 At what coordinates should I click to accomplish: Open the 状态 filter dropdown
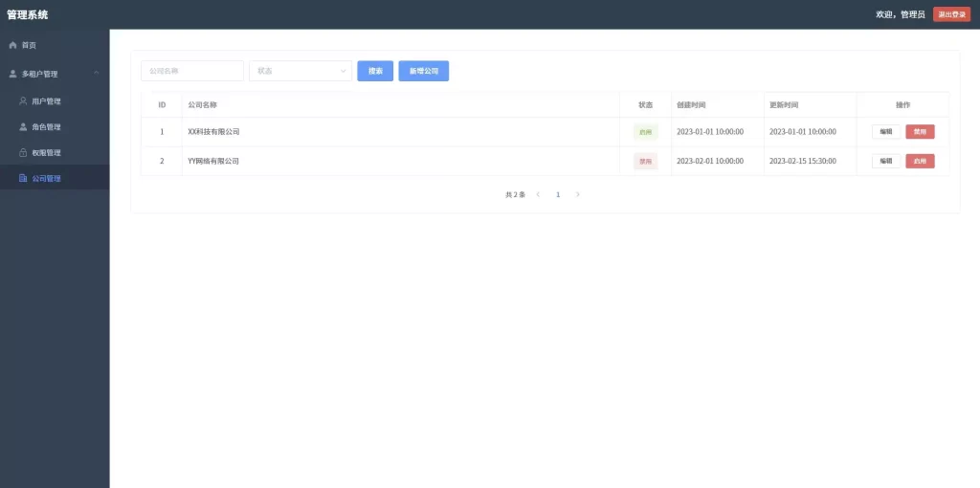(300, 71)
